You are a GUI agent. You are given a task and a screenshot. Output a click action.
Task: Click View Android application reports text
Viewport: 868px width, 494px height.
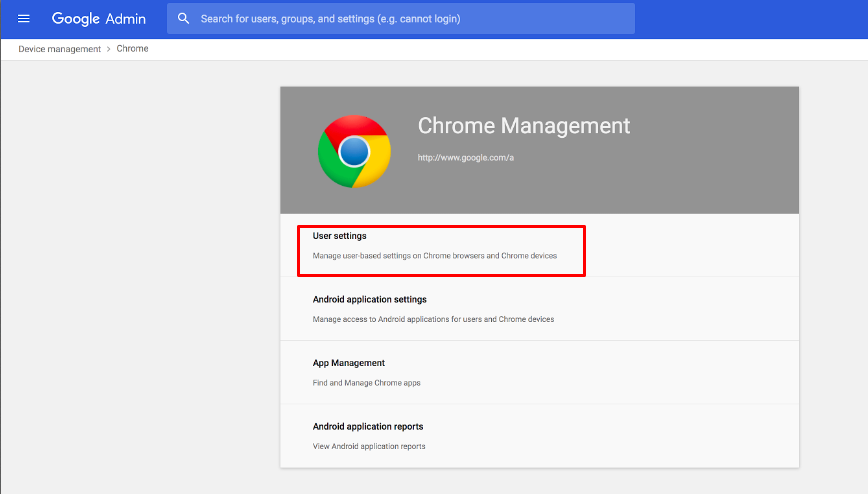click(x=369, y=446)
